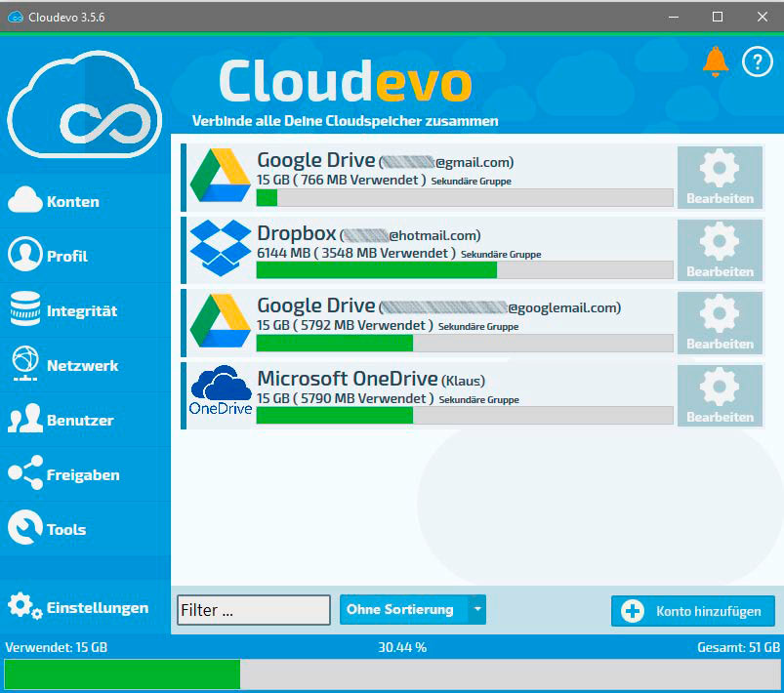Click the 'Verwendet: 15 GB' status text
Viewport: 784px width, 693px height.
(x=57, y=647)
